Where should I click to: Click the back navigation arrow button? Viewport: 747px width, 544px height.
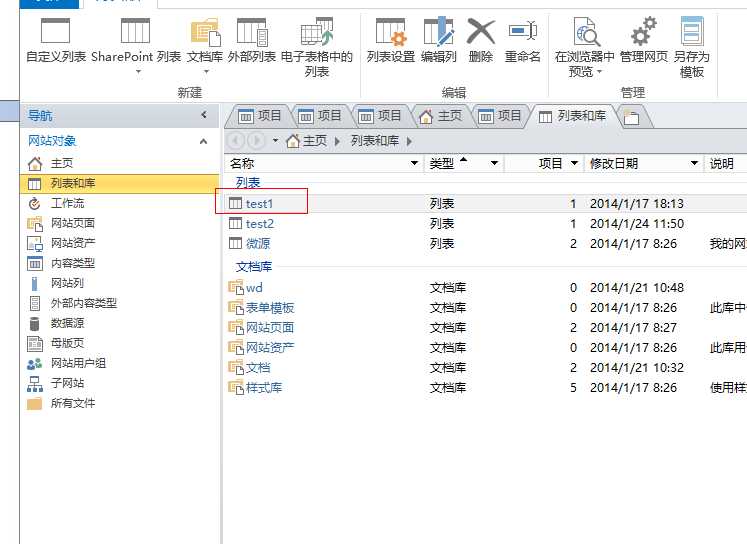(235, 141)
